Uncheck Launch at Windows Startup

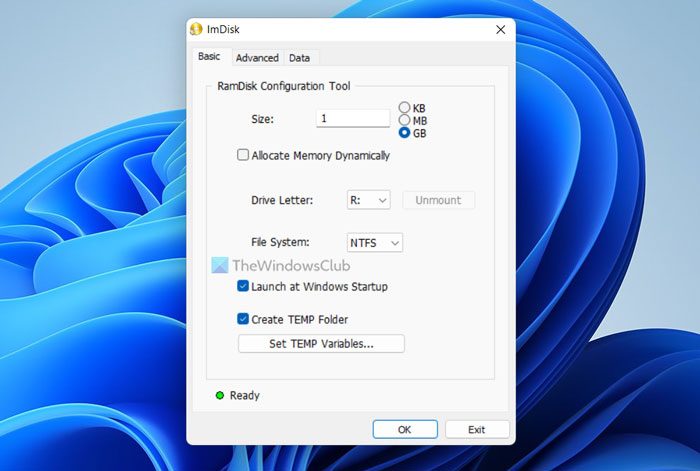242,286
